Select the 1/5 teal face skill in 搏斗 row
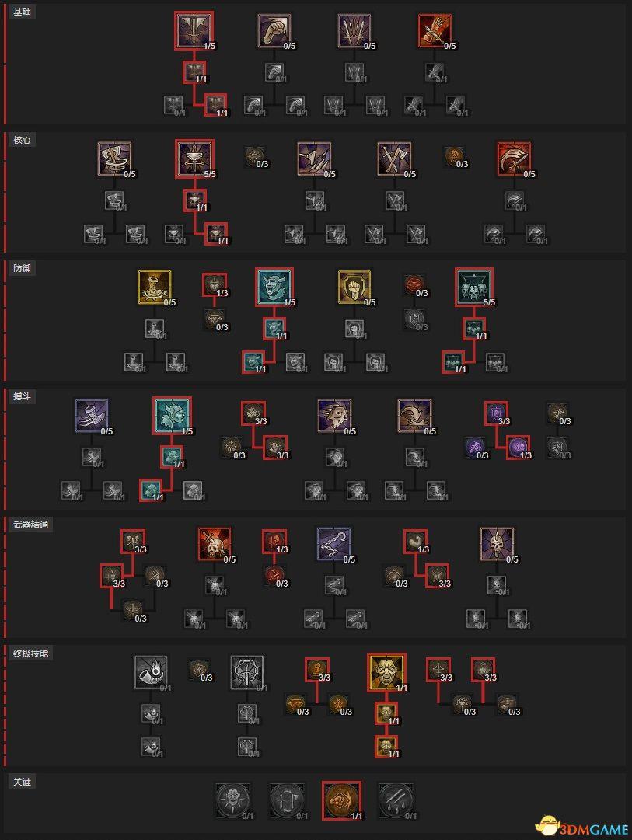 coord(172,416)
